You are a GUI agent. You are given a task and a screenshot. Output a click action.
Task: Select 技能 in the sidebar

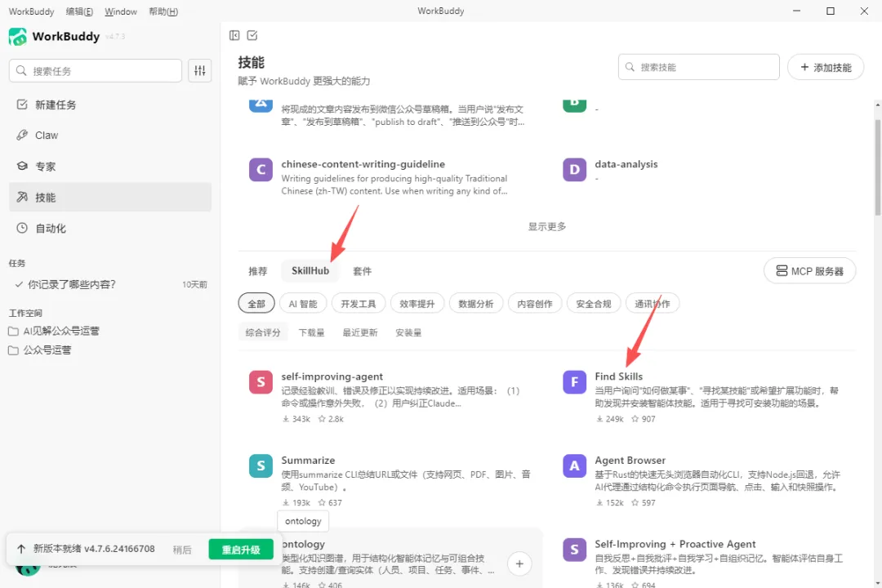coord(110,198)
